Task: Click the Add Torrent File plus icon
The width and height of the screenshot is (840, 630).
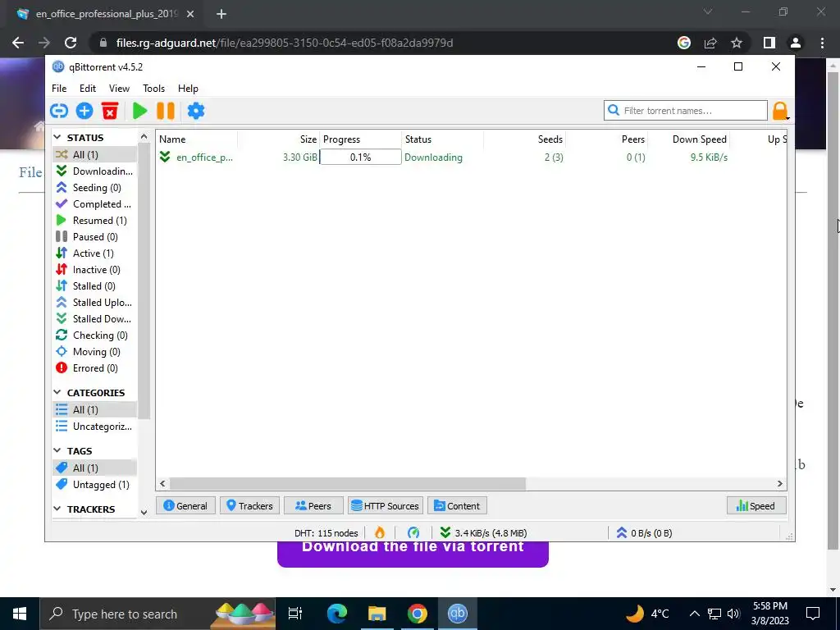Action: pos(84,111)
